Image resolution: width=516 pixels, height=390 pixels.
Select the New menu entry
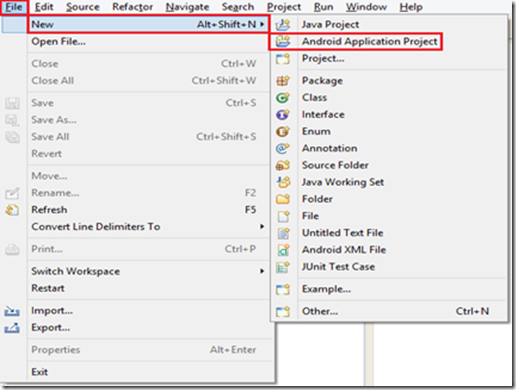click(x=148, y=24)
